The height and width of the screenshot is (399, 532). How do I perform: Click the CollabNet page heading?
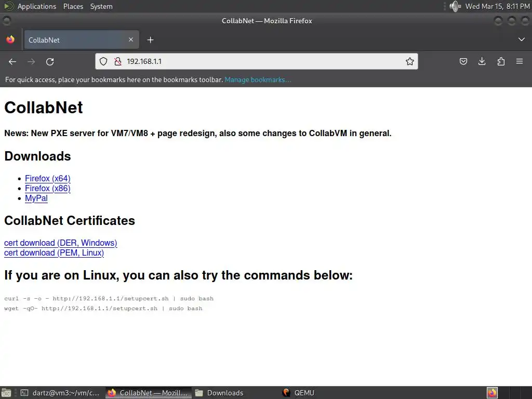(44, 108)
